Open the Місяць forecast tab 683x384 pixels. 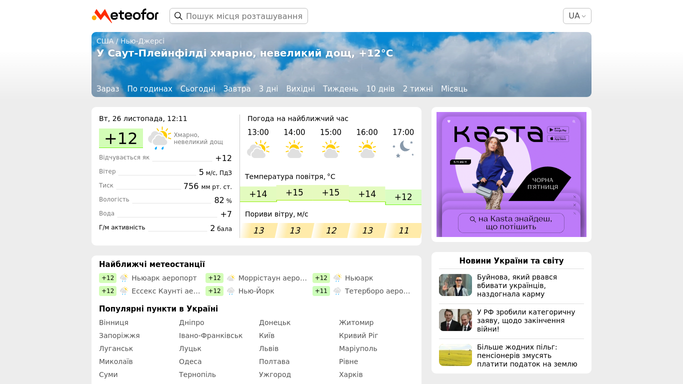454,89
